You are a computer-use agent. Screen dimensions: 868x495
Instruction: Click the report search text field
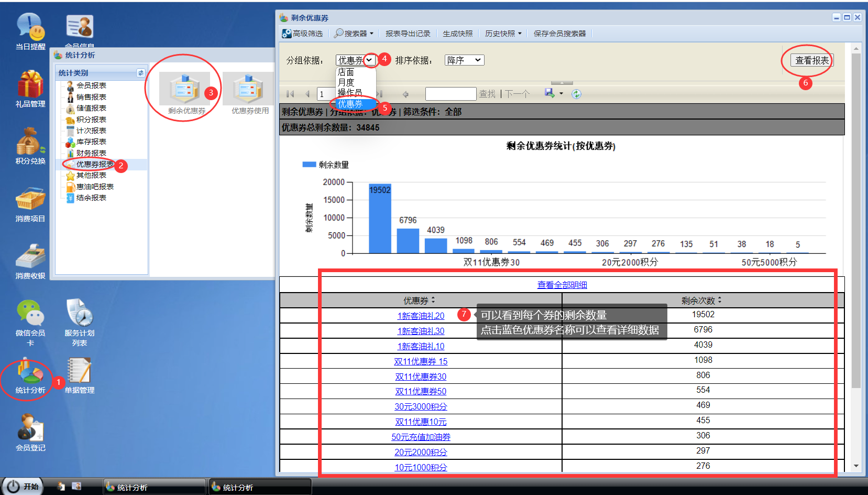pos(451,94)
